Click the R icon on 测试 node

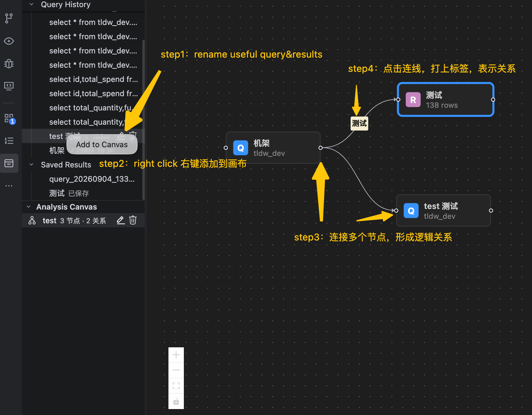click(413, 100)
